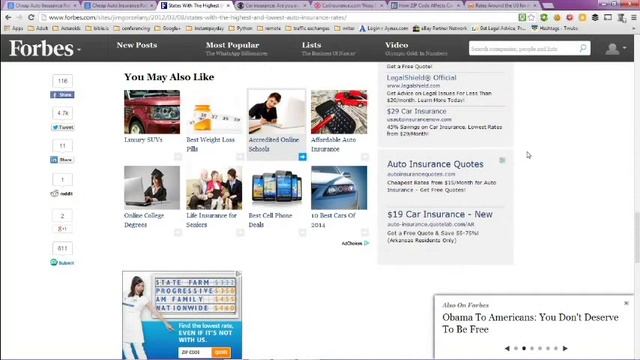Viewport: 640px width, 360px height.
Task: Open the Lists menu
Action: pos(311,45)
